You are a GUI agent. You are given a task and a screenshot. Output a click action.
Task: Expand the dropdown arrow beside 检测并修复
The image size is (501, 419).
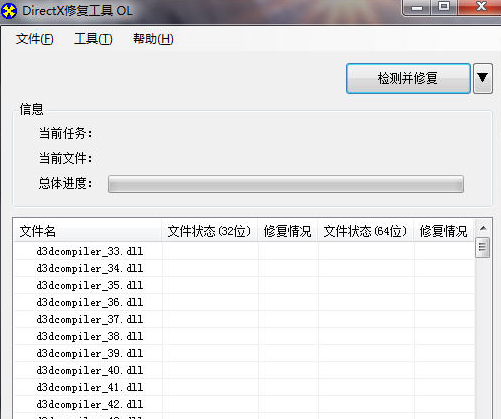pyautogui.click(x=483, y=78)
